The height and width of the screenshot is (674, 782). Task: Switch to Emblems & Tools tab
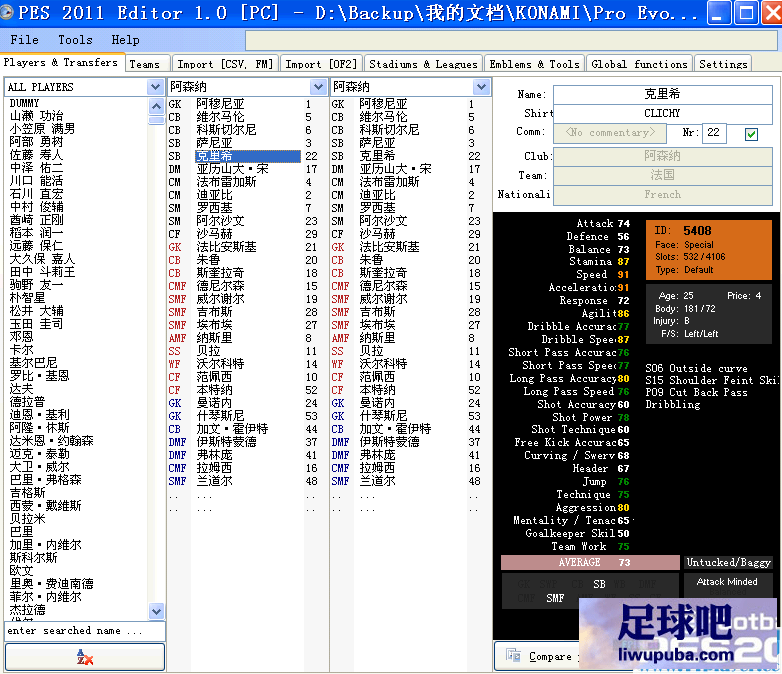click(x=535, y=64)
